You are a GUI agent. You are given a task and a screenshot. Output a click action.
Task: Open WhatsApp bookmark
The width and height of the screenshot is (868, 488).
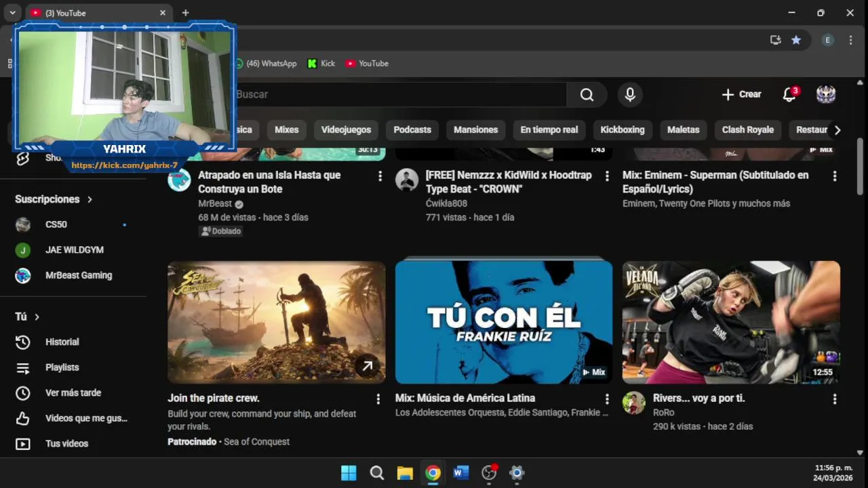pyautogui.click(x=266, y=63)
